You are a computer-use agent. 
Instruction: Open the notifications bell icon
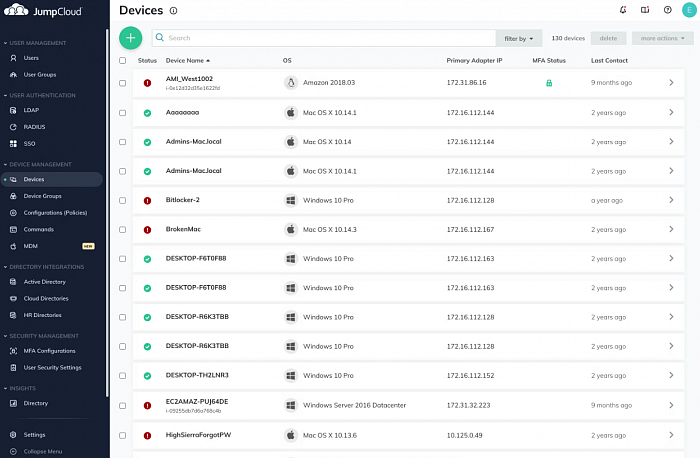tap(623, 10)
